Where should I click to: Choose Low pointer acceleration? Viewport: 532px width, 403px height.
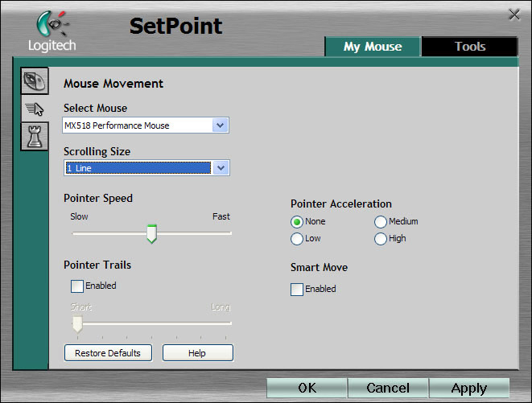297,239
